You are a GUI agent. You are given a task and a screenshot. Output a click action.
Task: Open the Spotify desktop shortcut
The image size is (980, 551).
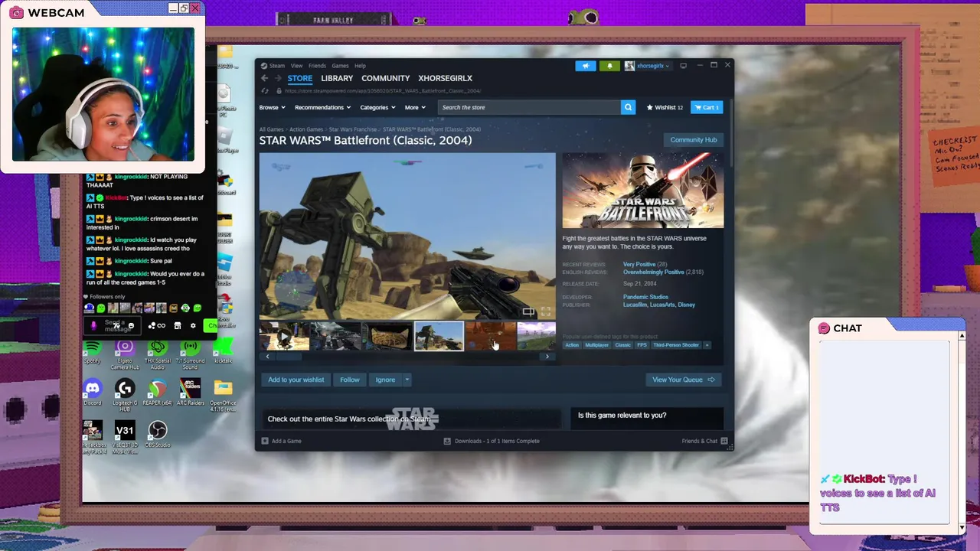coord(92,351)
